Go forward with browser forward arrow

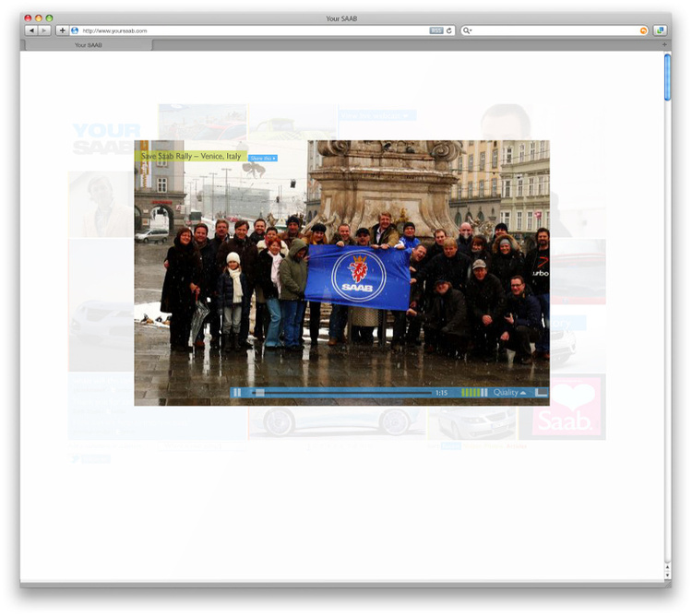click(44, 30)
